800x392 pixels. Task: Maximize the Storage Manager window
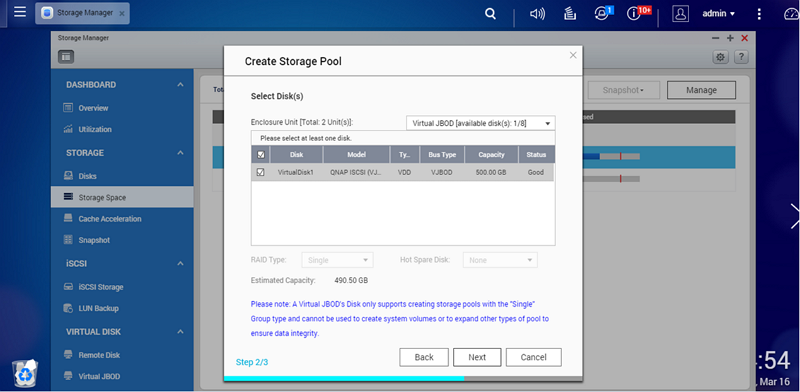(x=730, y=38)
